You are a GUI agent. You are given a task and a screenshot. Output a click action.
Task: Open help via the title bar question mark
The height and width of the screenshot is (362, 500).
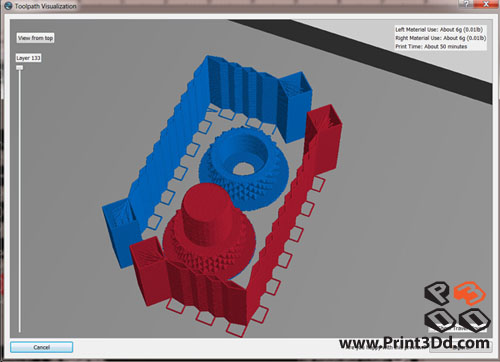[467, 4]
